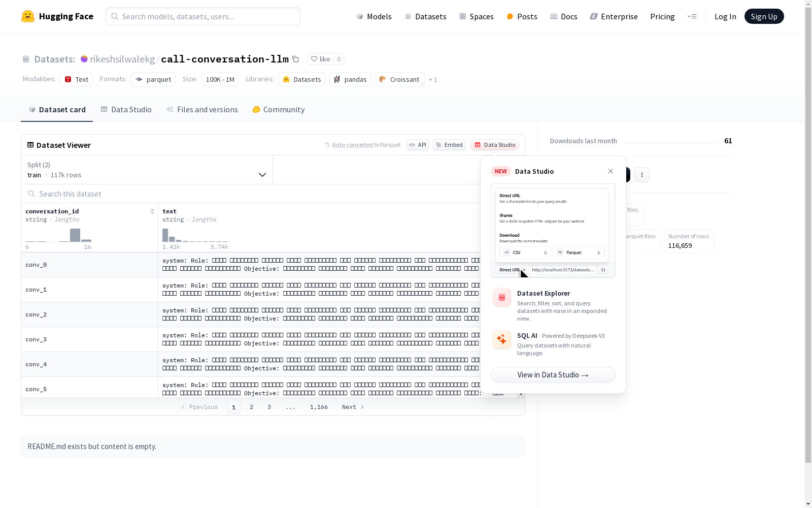Open the Embed button in Dataset Viewer
The width and height of the screenshot is (812, 508).
click(x=449, y=145)
